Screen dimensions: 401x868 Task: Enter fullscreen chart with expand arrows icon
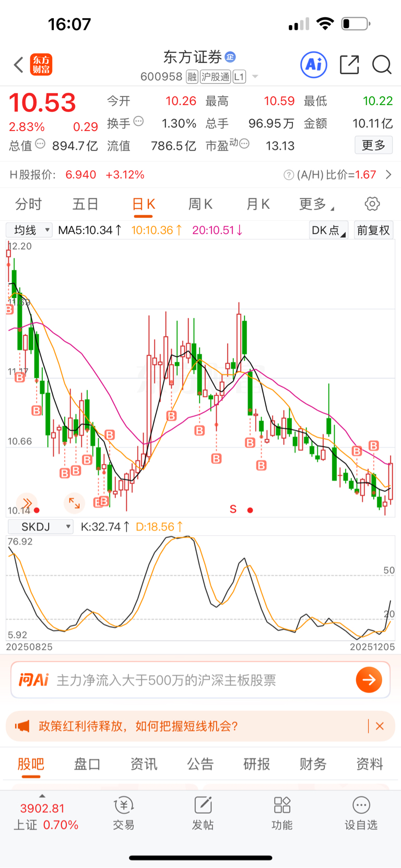point(74,503)
